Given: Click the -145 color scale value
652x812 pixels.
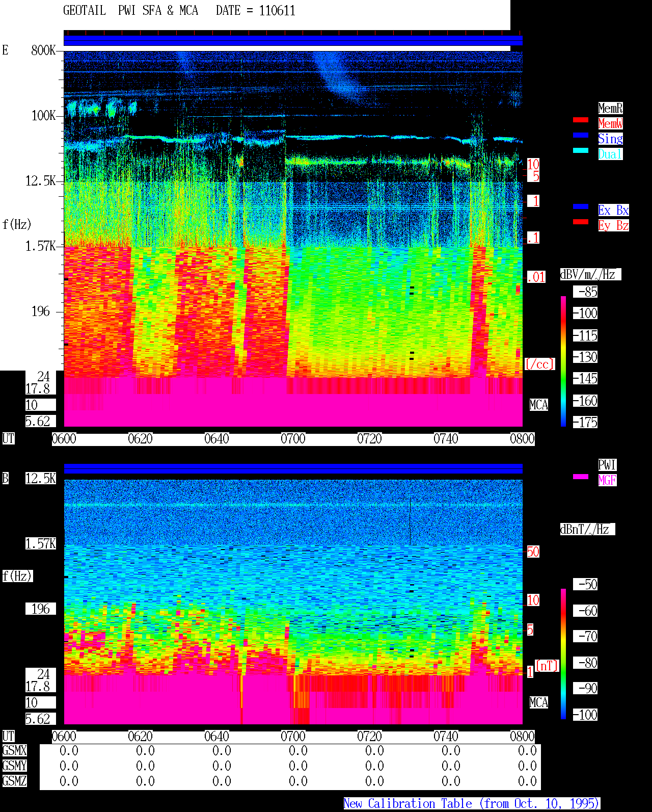Looking at the screenshot, I should [586, 378].
